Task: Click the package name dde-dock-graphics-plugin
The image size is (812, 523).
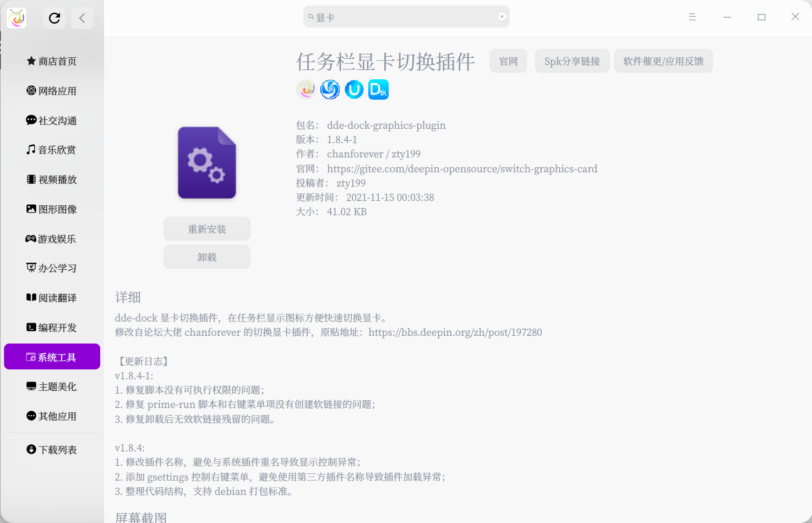Action: [x=386, y=126]
